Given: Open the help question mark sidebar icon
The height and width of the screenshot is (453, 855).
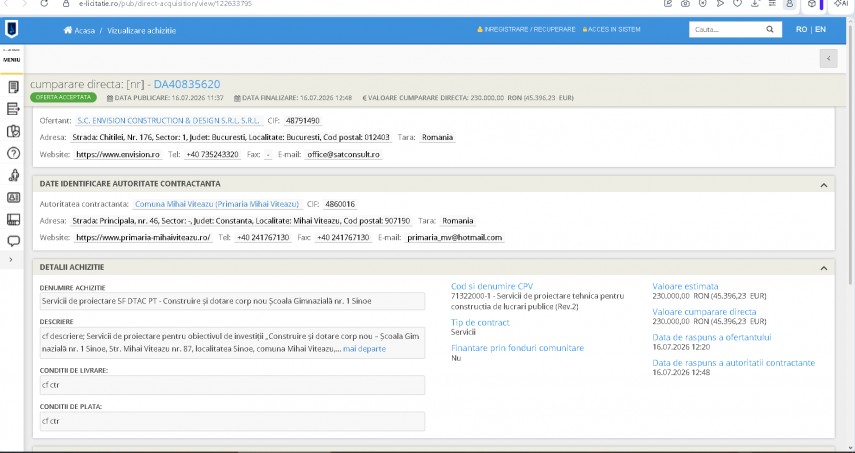Looking at the screenshot, I should pos(13,153).
